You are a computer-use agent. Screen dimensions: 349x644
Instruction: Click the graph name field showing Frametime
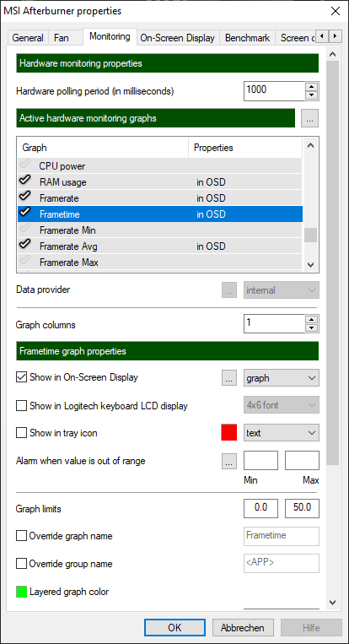(282, 536)
